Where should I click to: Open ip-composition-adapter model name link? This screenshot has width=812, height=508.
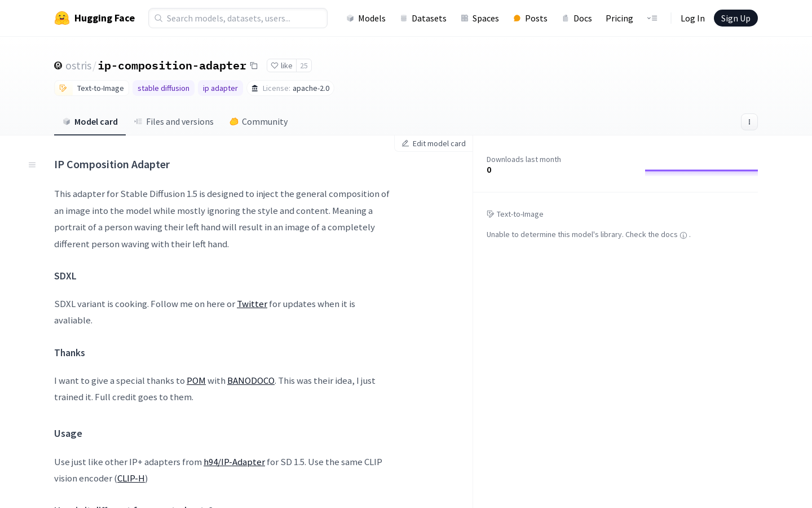(172, 65)
